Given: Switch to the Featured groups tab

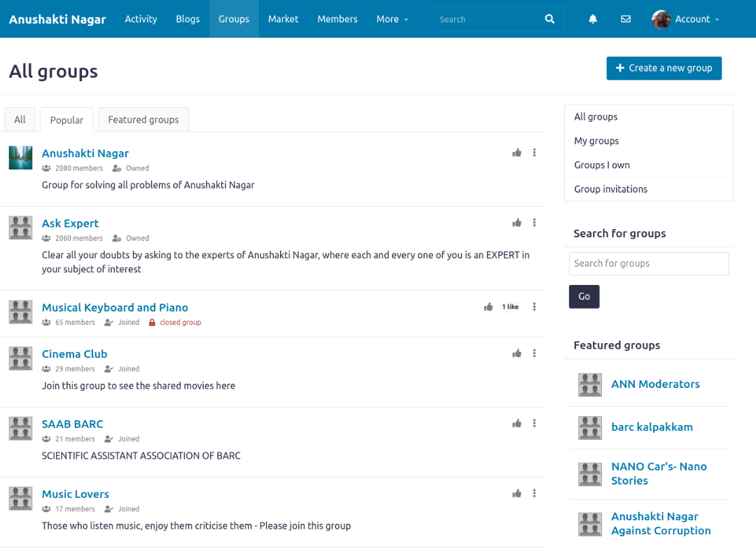Looking at the screenshot, I should 143,120.
